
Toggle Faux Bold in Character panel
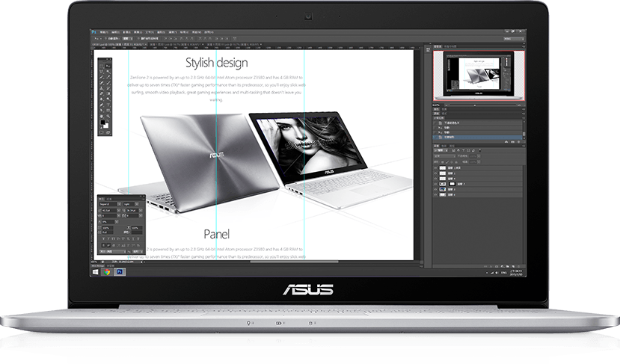(x=104, y=238)
